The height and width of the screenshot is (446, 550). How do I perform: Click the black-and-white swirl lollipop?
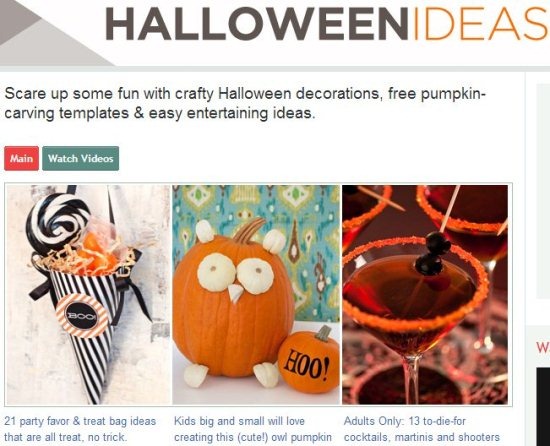point(57,222)
